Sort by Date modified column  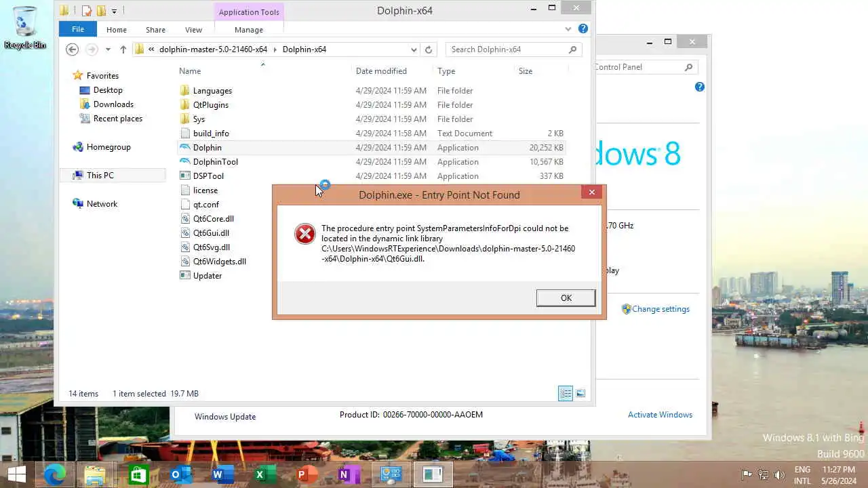coord(381,71)
